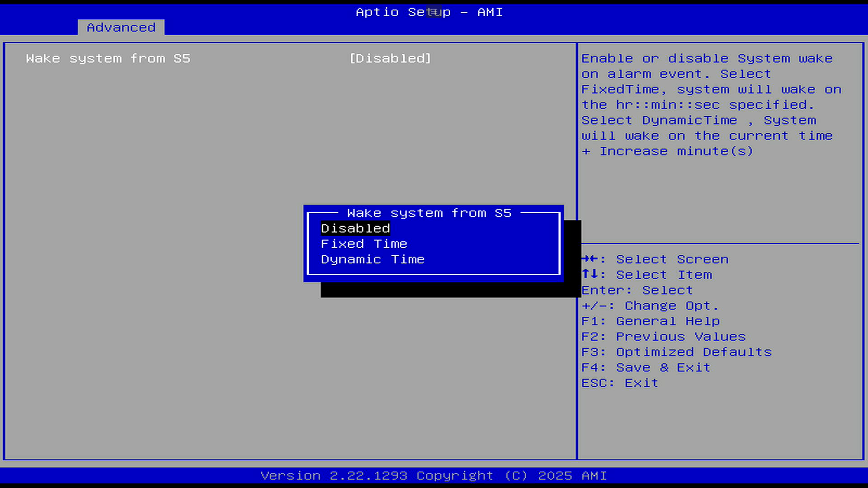
Task: Select Wake system from S5 setting
Action: click(108, 59)
